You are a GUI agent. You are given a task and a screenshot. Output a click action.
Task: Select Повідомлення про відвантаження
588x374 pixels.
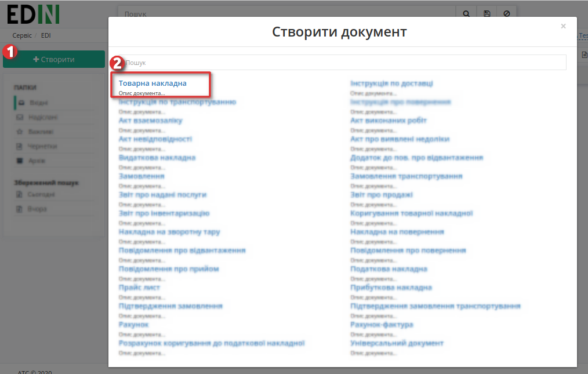182,250
